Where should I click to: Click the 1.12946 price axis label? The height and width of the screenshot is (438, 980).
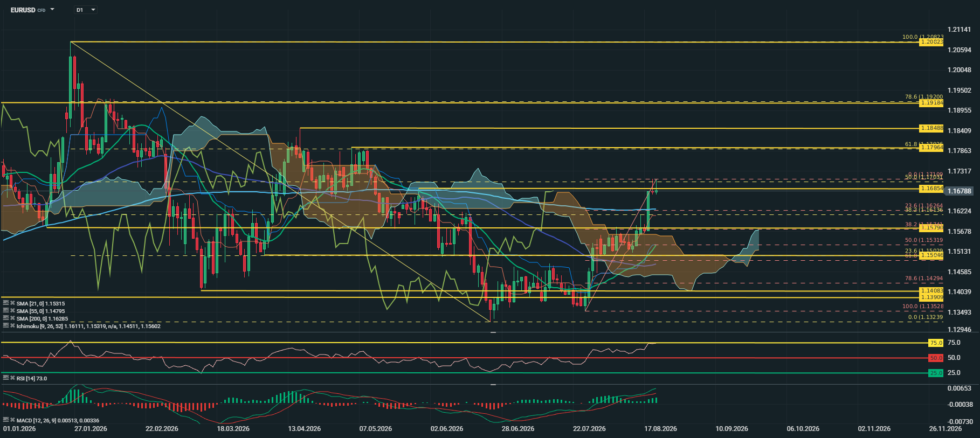click(x=960, y=330)
